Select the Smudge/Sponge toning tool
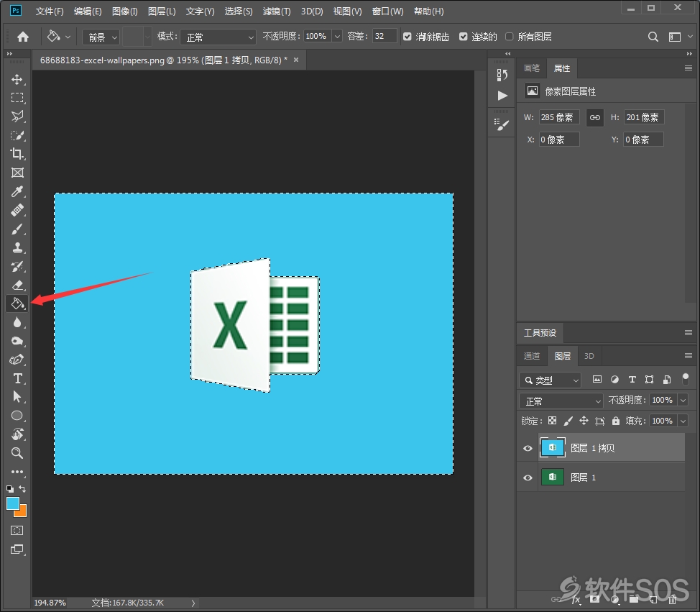 coord(17,342)
